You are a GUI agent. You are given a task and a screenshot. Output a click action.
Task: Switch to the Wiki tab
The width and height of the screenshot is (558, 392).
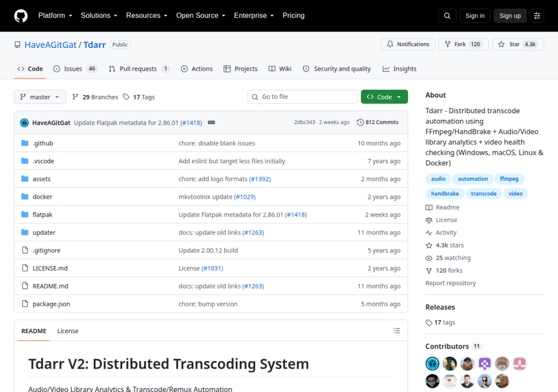[x=280, y=69]
